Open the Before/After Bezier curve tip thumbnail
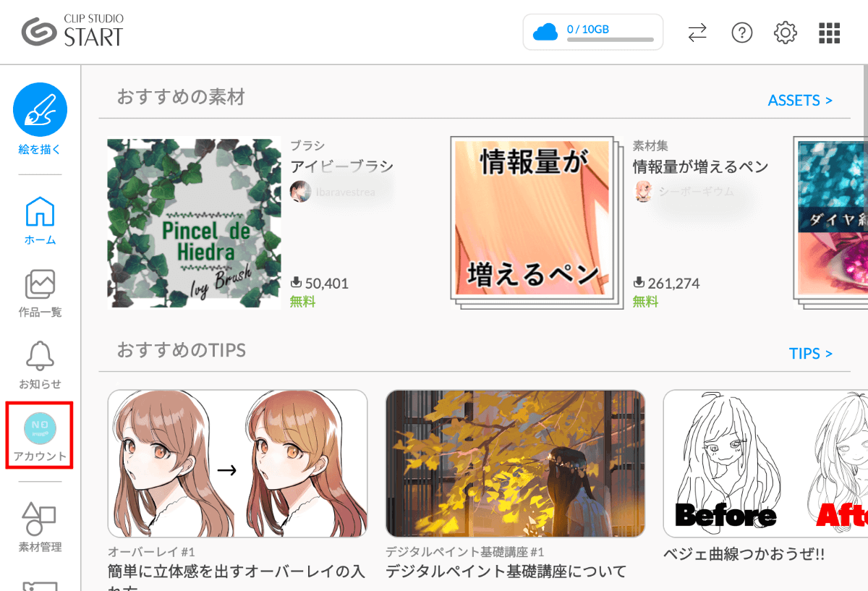The width and height of the screenshot is (868, 591). point(765,464)
